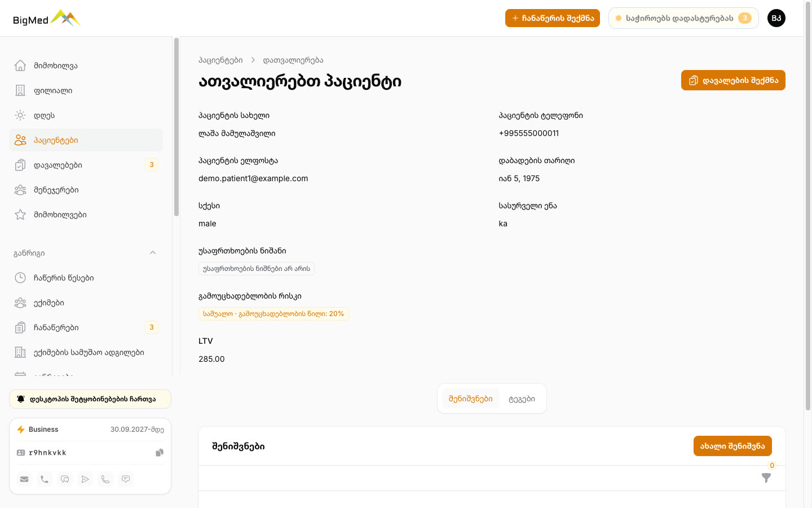Image resolution: width=812 pixels, height=508 pixels.
Task: Open the ფილიალი building icon item
Action: (x=20, y=90)
